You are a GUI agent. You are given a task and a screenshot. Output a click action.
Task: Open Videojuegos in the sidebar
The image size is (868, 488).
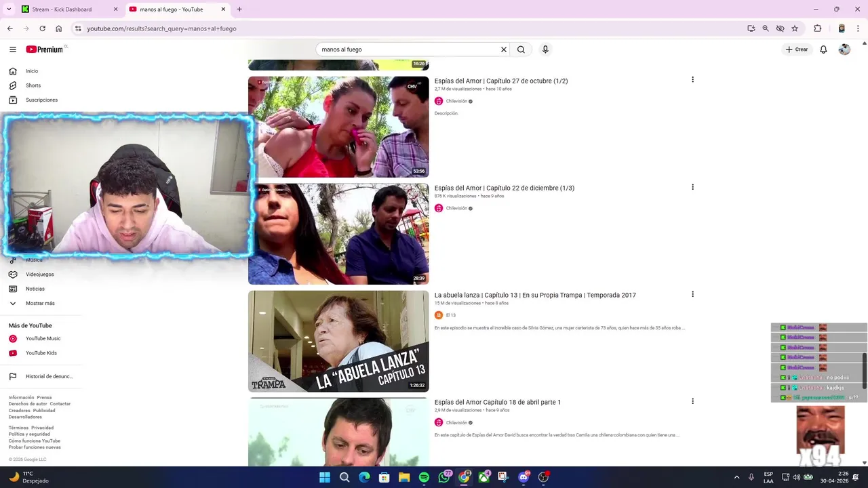point(41,274)
